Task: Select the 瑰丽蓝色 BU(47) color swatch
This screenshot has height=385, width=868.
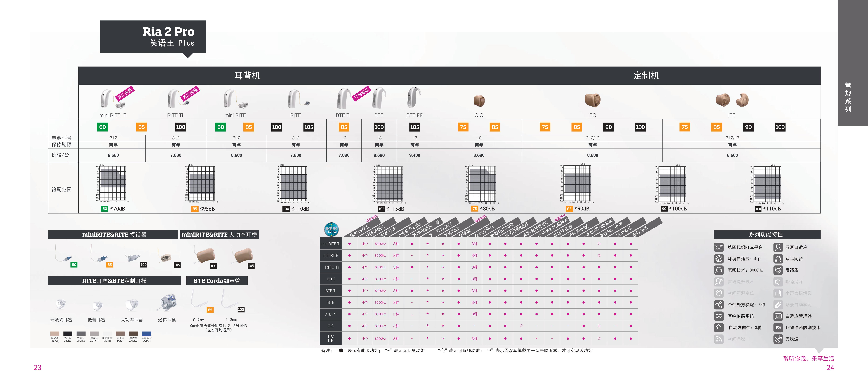Action: pyautogui.click(x=147, y=334)
